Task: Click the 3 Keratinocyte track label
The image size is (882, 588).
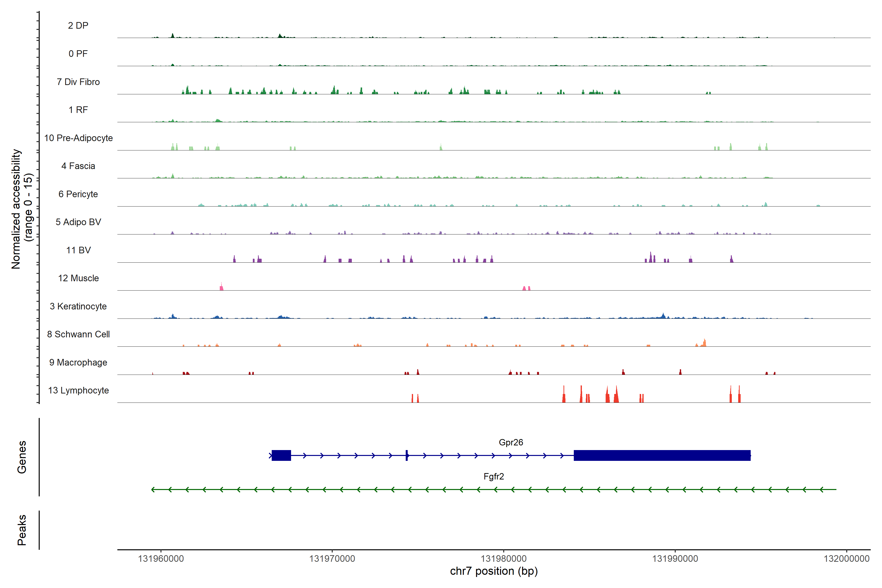Action: tap(78, 306)
